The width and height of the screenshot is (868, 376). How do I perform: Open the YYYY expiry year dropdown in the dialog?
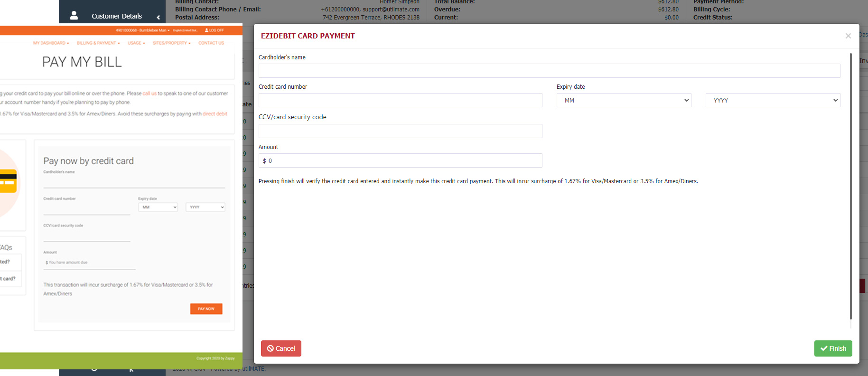pyautogui.click(x=773, y=100)
